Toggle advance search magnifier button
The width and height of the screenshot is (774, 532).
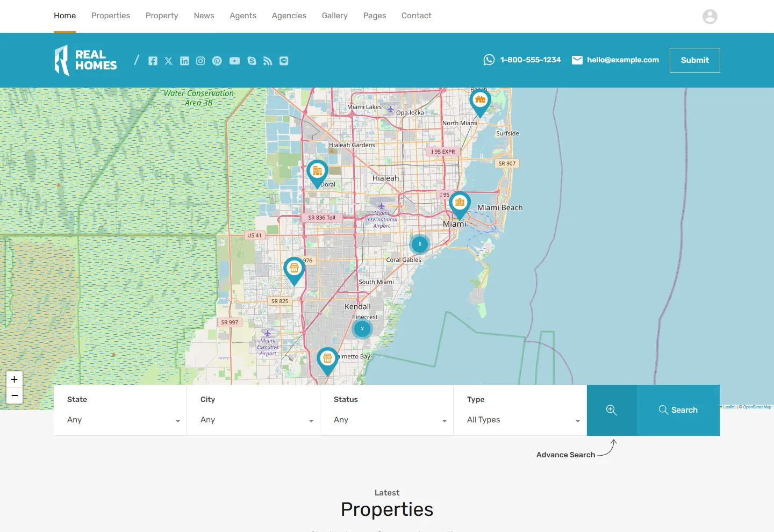click(x=612, y=410)
